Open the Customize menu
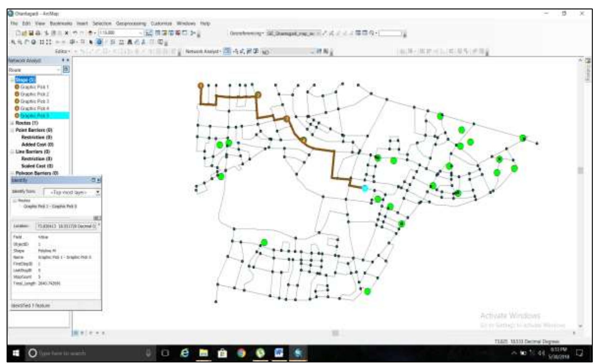This screenshot has width=595, height=364. click(161, 24)
